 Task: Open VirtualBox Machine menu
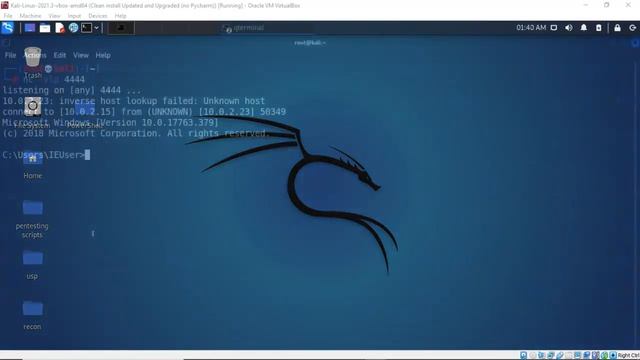click(x=30, y=16)
